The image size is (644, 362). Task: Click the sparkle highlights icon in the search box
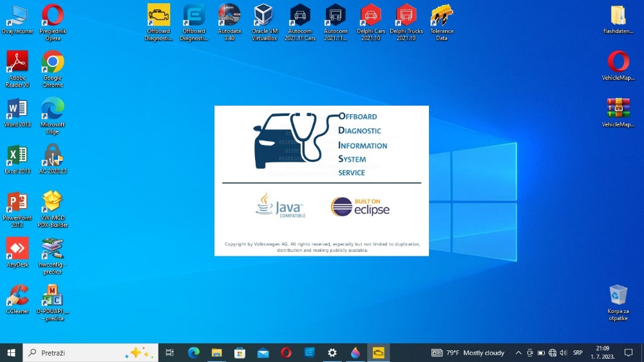click(x=139, y=352)
